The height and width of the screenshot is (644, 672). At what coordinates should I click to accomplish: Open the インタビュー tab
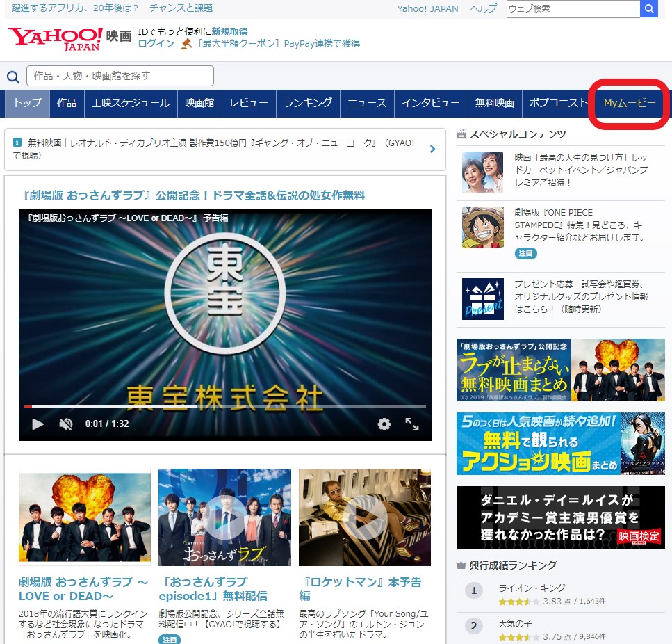point(431,104)
